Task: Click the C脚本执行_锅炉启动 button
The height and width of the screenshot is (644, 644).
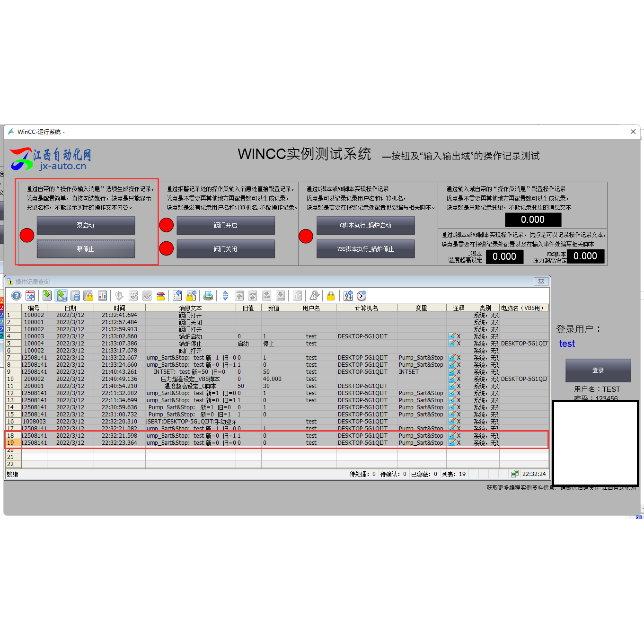Action: tap(365, 225)
